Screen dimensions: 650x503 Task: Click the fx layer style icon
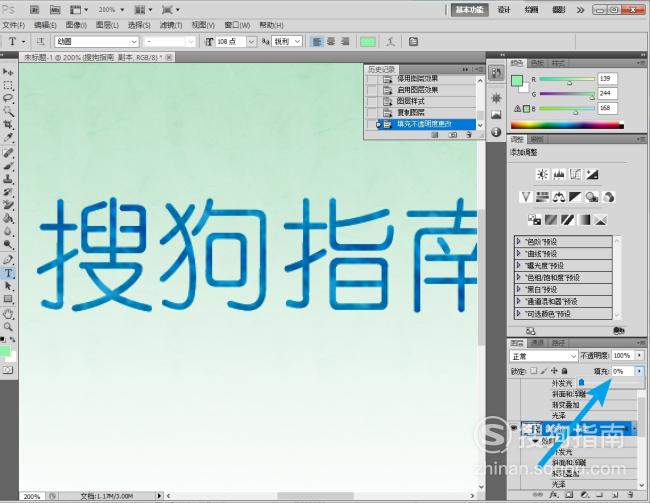pyautogui.click(x=553, y=495)
